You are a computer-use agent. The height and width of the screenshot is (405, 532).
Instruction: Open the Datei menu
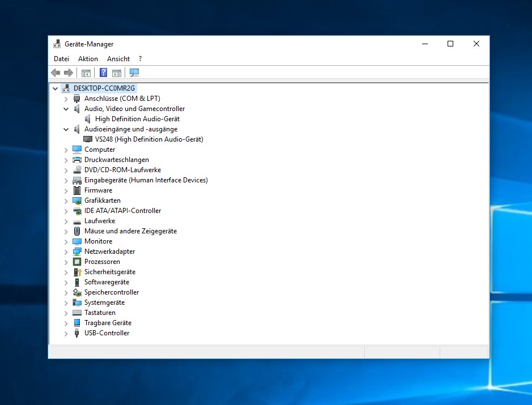pos(61,59)
